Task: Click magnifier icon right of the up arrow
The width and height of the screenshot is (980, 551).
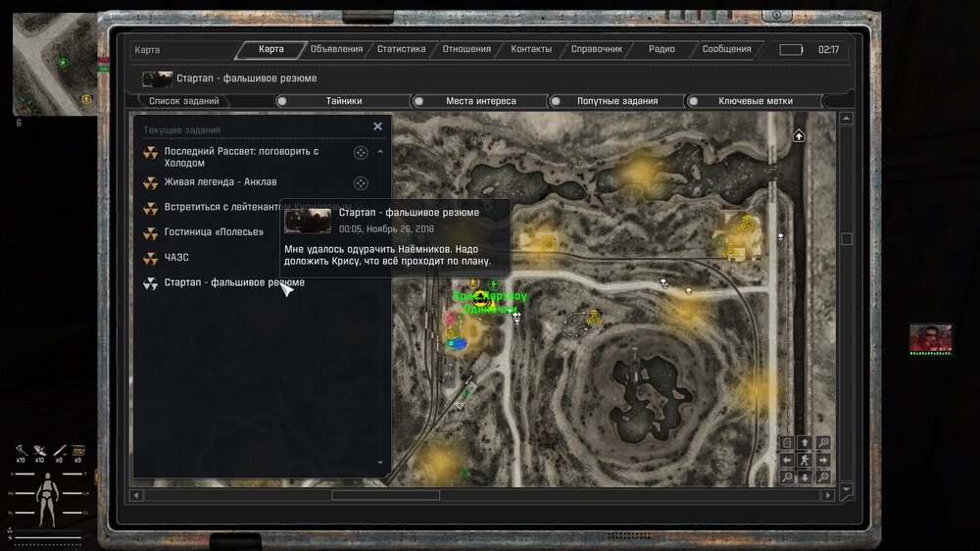Action: [x=823, y=443]
